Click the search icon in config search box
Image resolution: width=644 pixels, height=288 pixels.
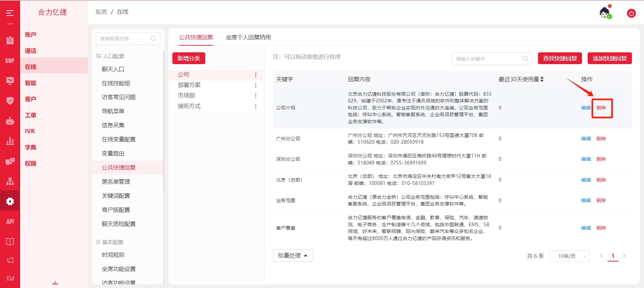[x=153, y=39]
